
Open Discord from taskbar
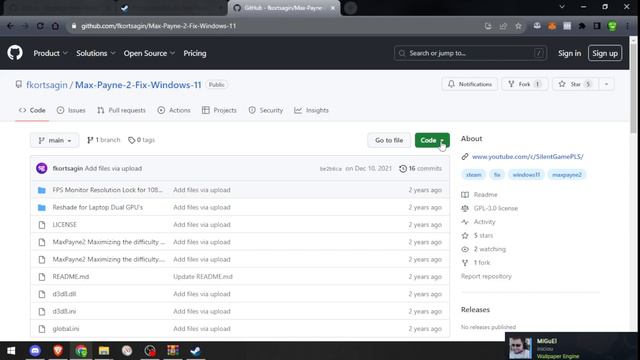pos(35,351)
